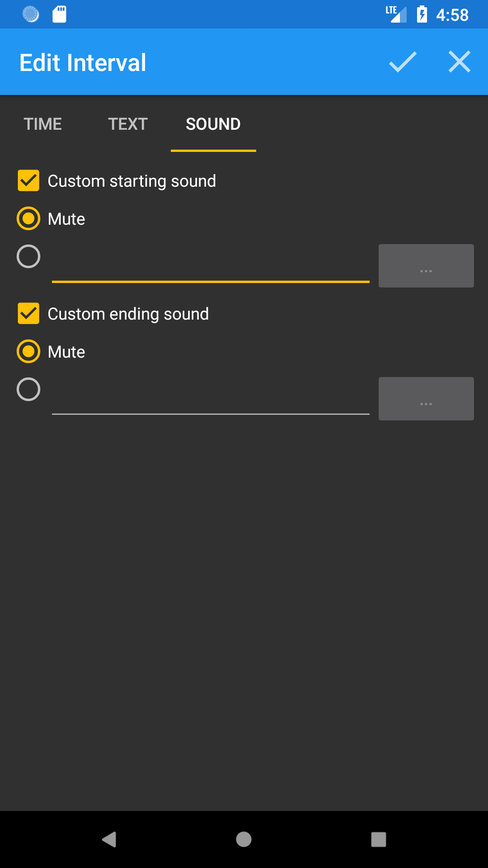Screen dimensions: 488x868
Task: Select the custom file radio under starting sound
Action: pos(28,256)
